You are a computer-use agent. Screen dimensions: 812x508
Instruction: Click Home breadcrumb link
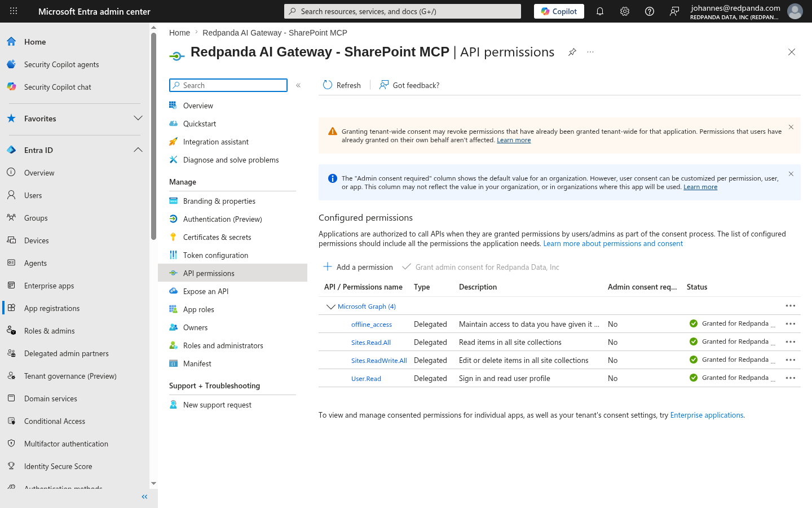click(x=179, y=33)
